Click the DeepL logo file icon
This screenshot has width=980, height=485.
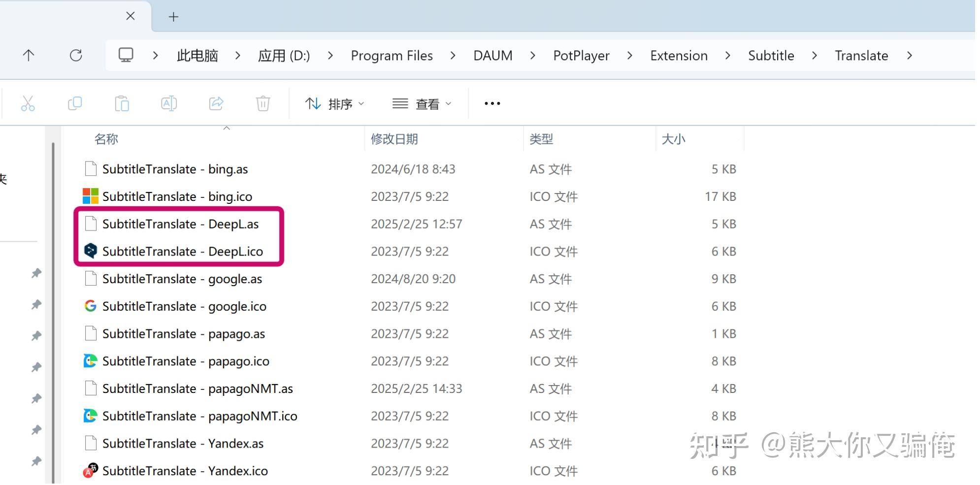[x=91, y=251]
